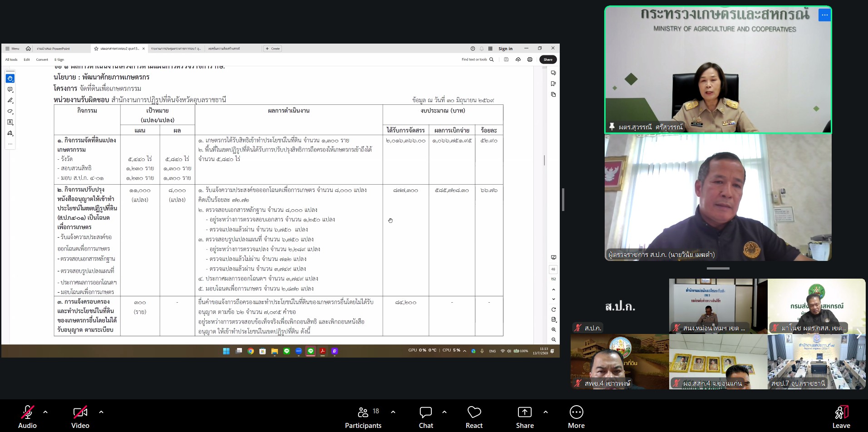
Task: Star the currently open document tab
Action: 96,49
